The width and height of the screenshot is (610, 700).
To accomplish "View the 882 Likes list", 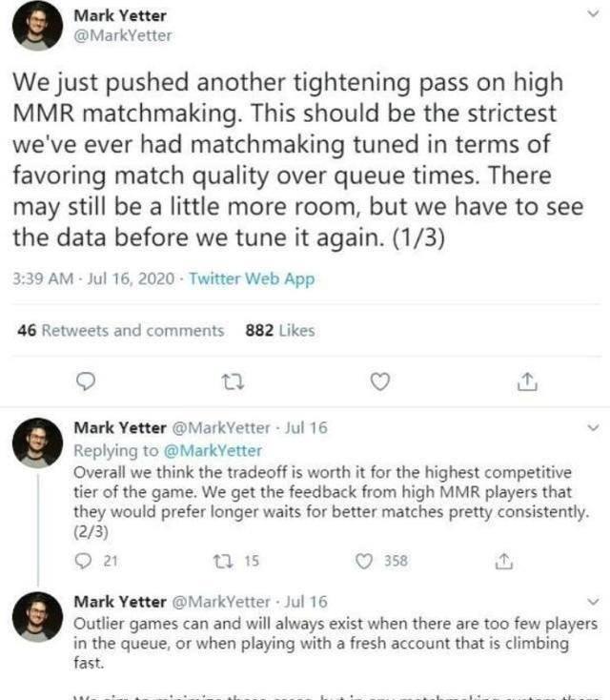I will pos(280,330).
